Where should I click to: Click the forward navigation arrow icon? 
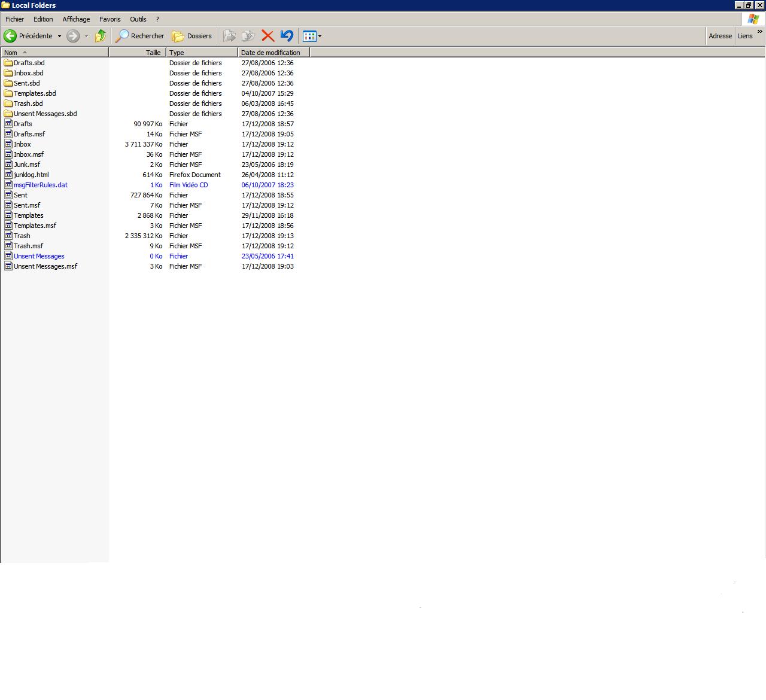coord(73,36)
